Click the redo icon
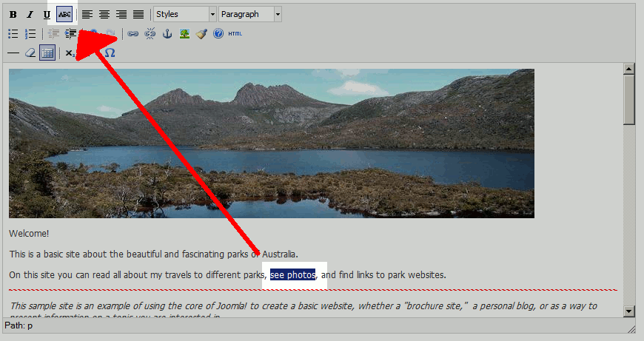 pyautogui.click(x=110, y=33)
